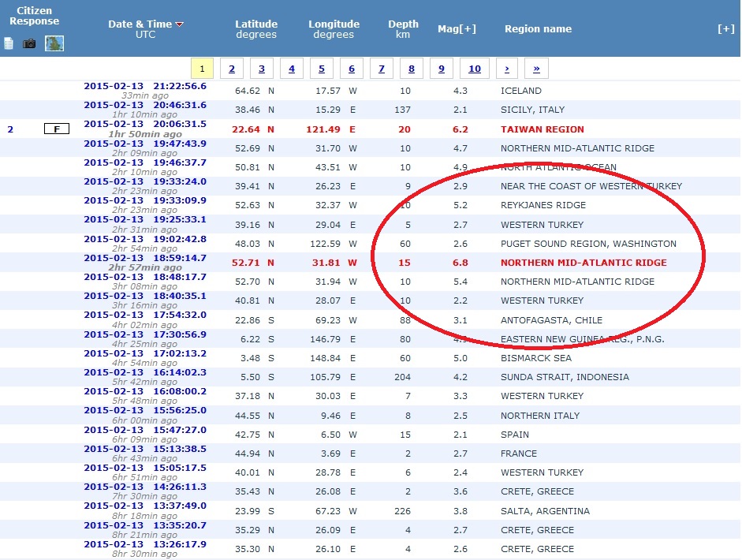Go to results page 4
The height and width of the screenshot is (560, 742).
point(292,69)
